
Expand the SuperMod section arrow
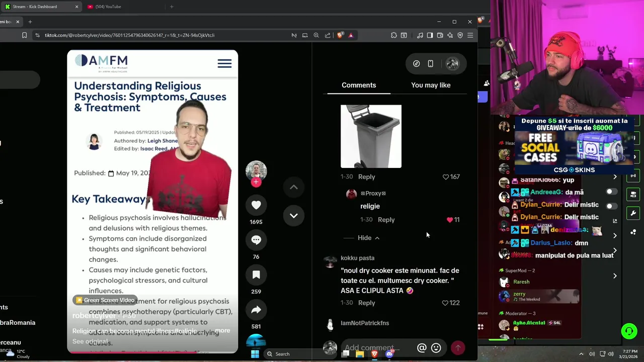click(x=615, y=276)
